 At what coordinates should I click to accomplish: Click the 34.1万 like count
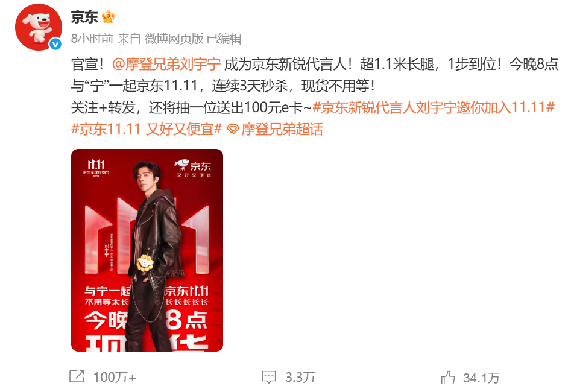coord(481,378)
